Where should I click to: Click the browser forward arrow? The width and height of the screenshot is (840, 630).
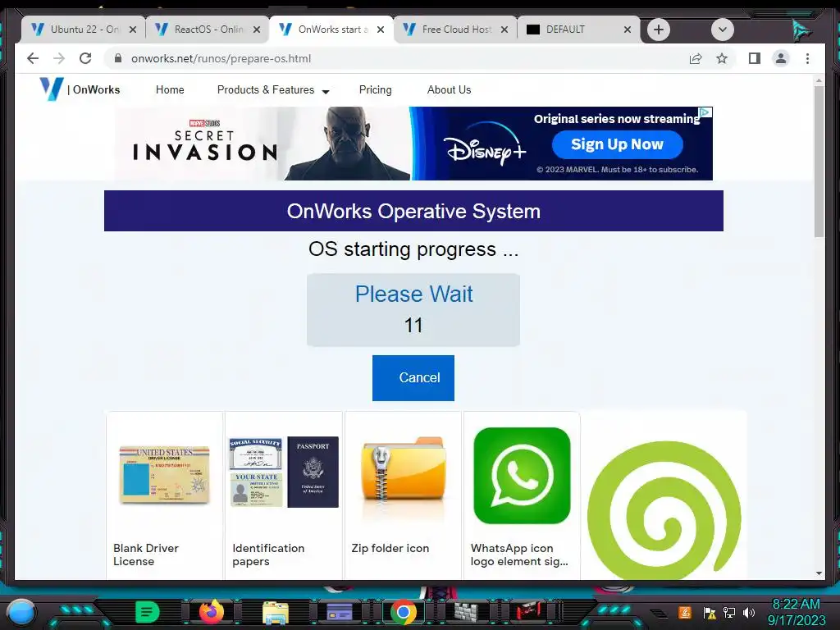(59, 58)
